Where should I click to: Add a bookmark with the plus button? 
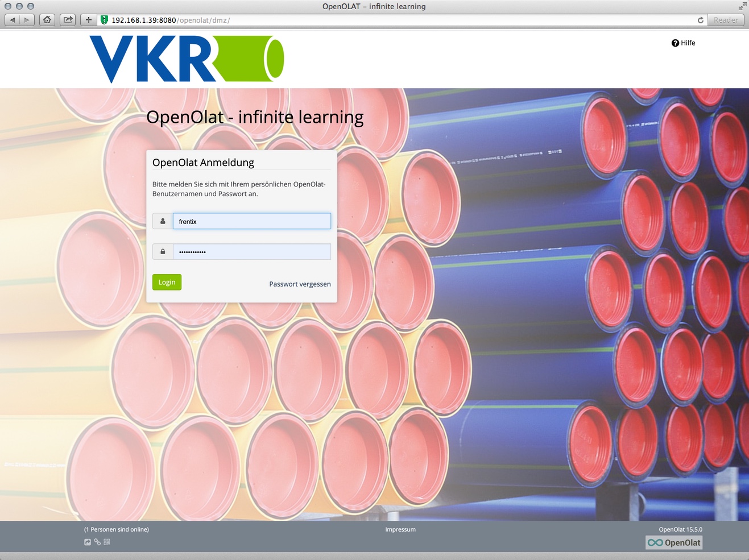[88, 20]
